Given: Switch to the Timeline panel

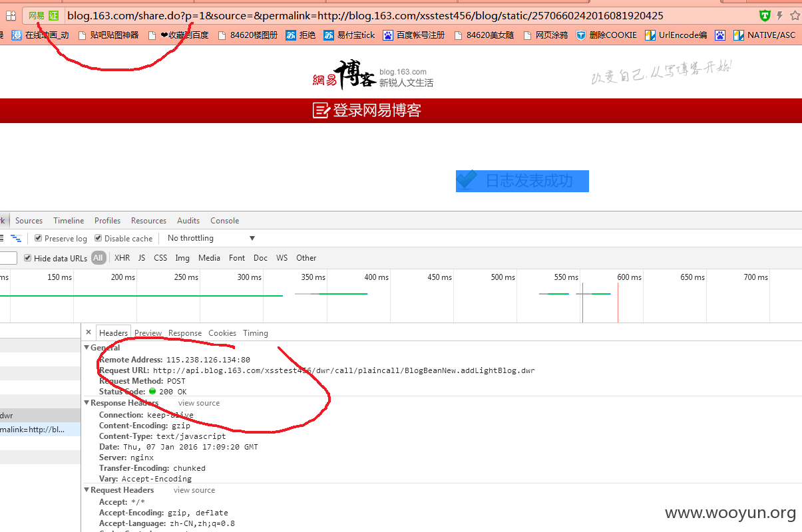Looking at the screenshot, I should pyautogui.click(x=69, y=221).
